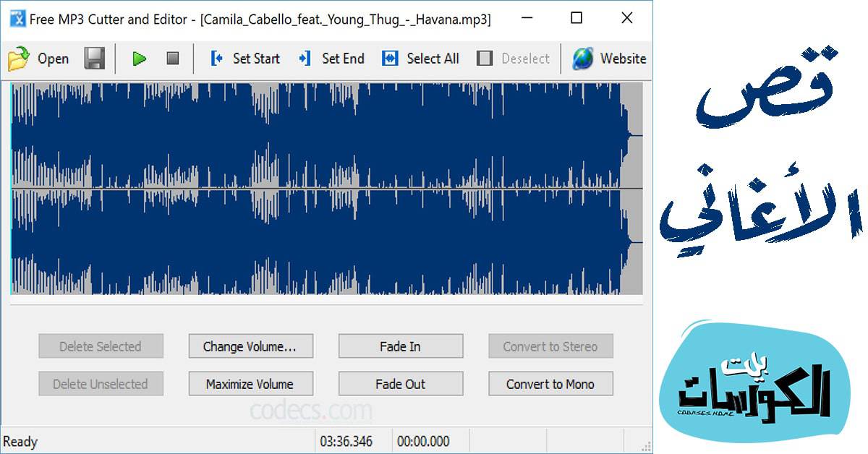868x454 pixels.
Task: Apply Fade In effect
Action: 400,346
